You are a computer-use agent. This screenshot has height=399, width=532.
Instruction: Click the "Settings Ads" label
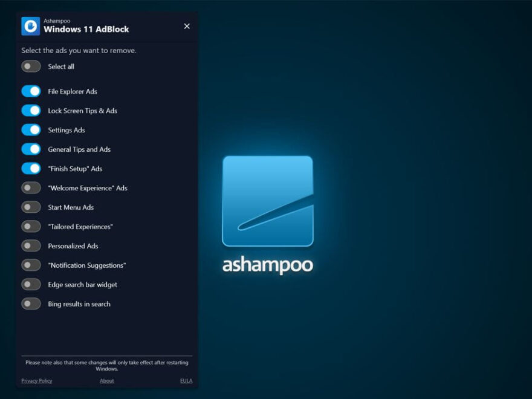(x=66, y=130)
